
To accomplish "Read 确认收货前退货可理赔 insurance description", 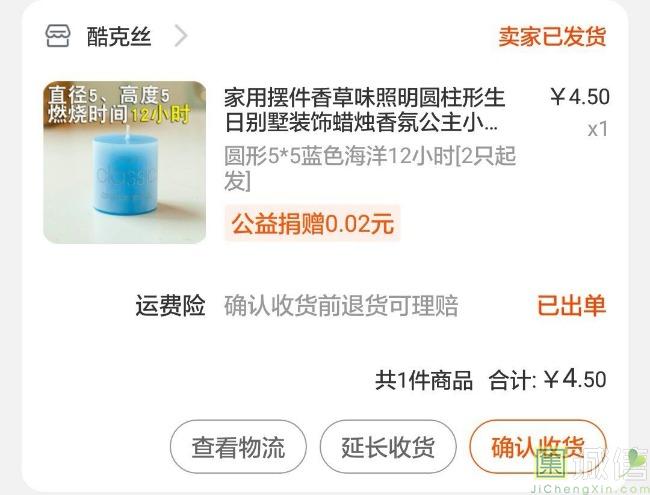I will pyautogui.click(x=341, y=306).
